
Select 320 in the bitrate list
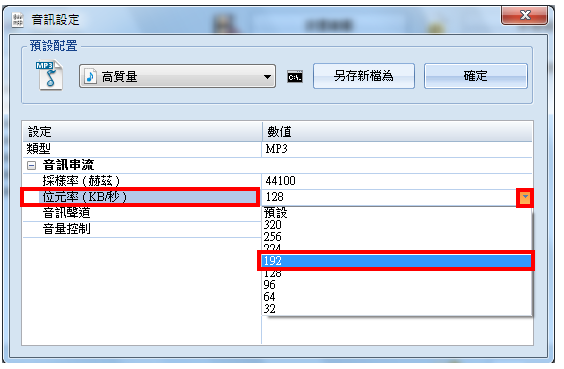(x=397, y=225)
